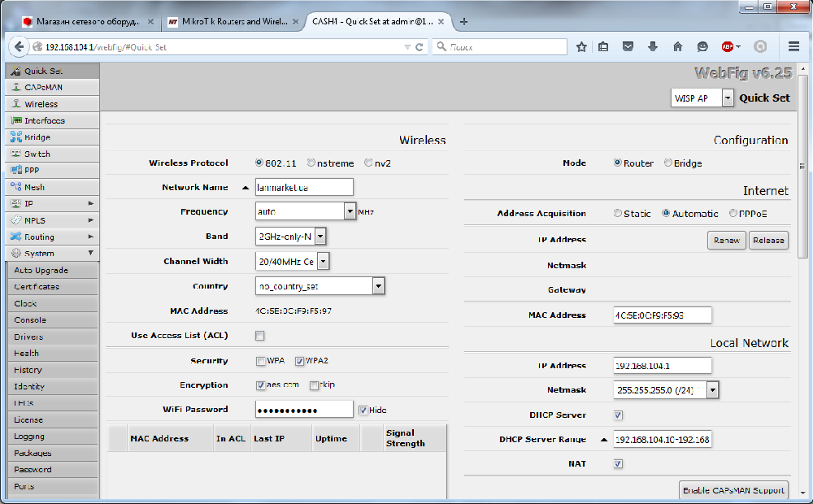Open a new browser tab
The image size is (813, 504).
[464, 22]
